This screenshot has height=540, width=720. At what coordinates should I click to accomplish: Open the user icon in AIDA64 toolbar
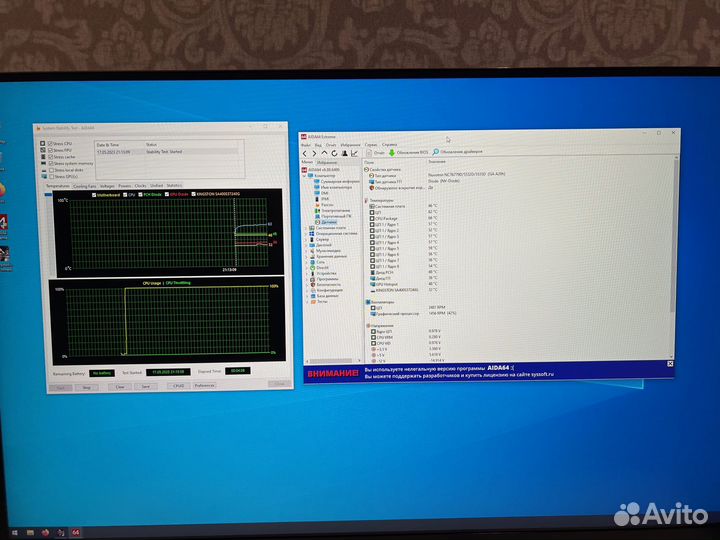click(x=344, y=153)
